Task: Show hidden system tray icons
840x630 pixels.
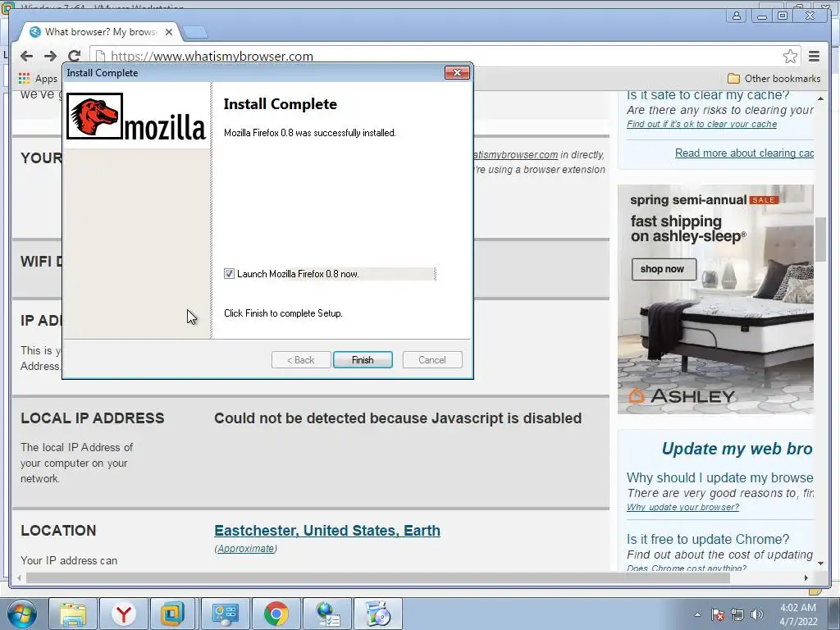Action: (x=697, y=614)
